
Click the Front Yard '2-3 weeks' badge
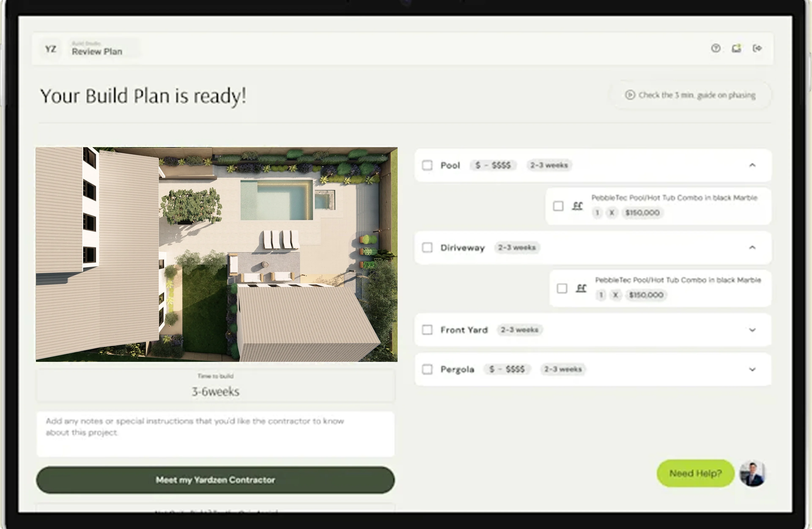click(520, 330)
